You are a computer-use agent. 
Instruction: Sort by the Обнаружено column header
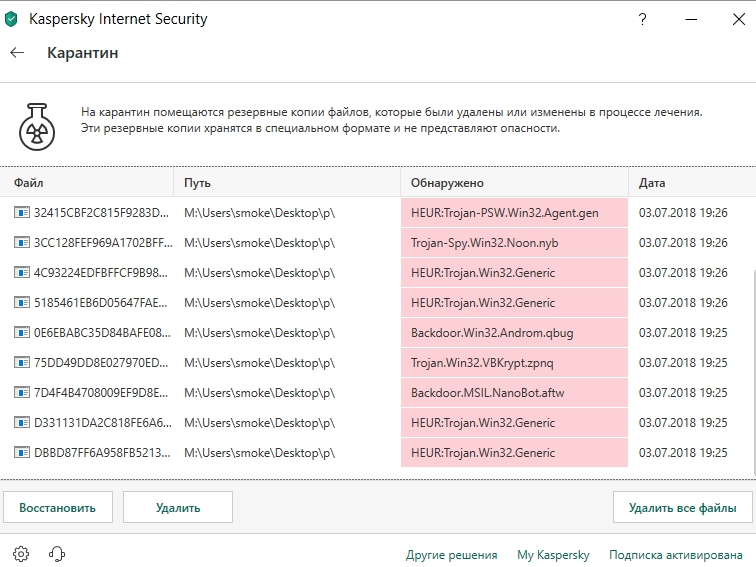(447, 183)
